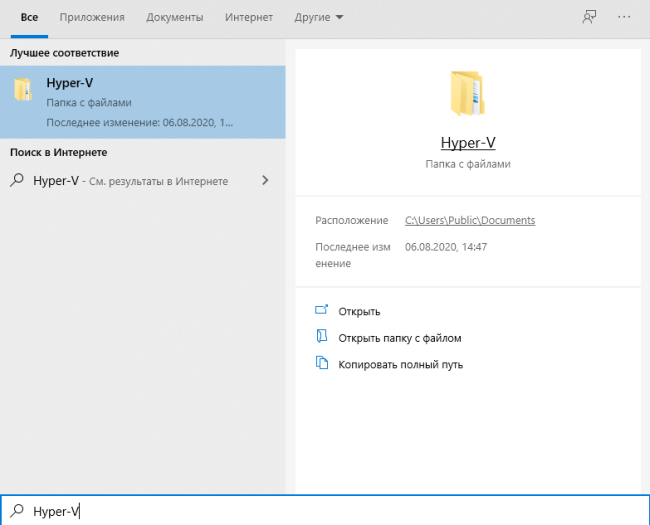Open the Hyper-V title link in preview

(x=468, y=143)
